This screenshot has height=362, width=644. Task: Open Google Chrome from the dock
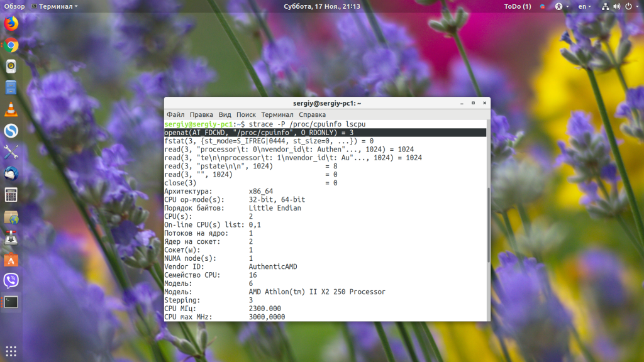pos(11,45)
